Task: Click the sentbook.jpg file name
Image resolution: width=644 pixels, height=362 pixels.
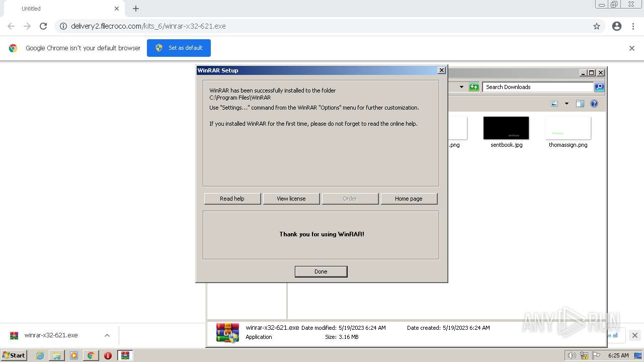Action: (507, 145)
